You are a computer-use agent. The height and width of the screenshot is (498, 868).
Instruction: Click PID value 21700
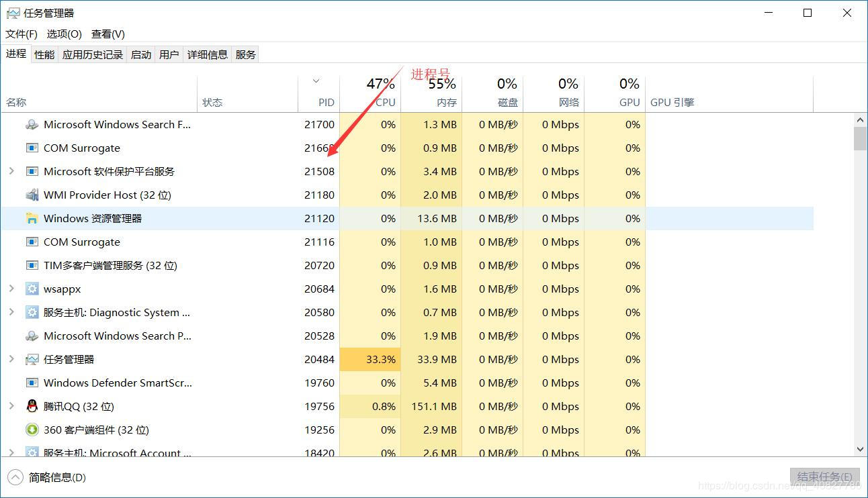319,125
